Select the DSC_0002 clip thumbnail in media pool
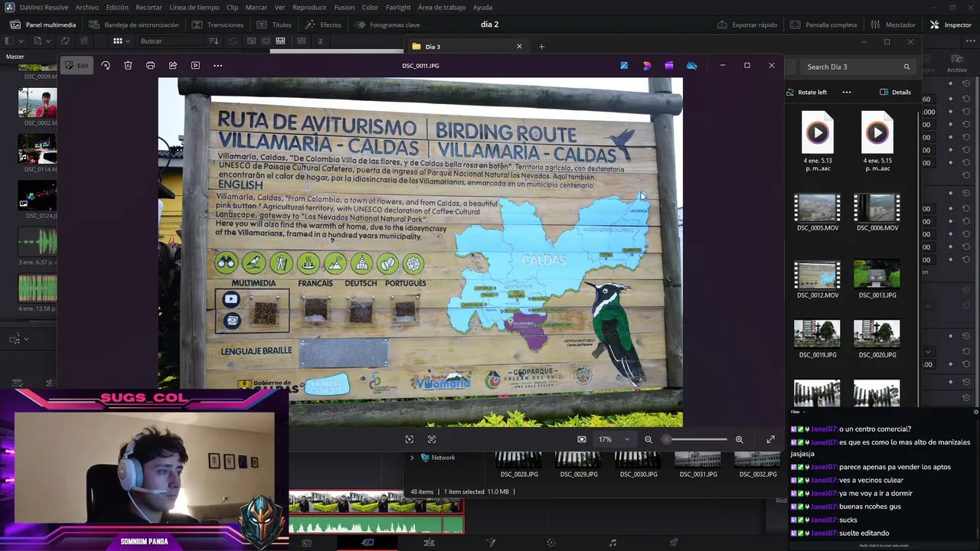The width and height of the screenshot is (980, 551). coord(38,103)
